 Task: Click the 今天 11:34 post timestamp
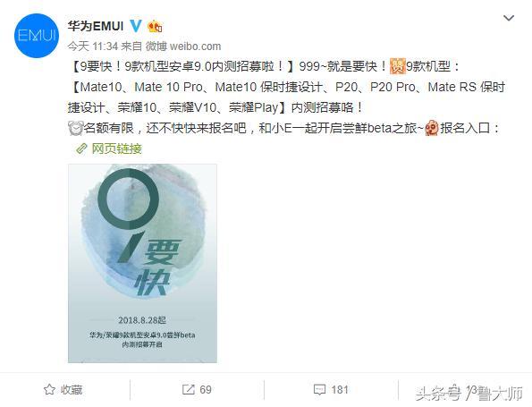click(92, 47)
